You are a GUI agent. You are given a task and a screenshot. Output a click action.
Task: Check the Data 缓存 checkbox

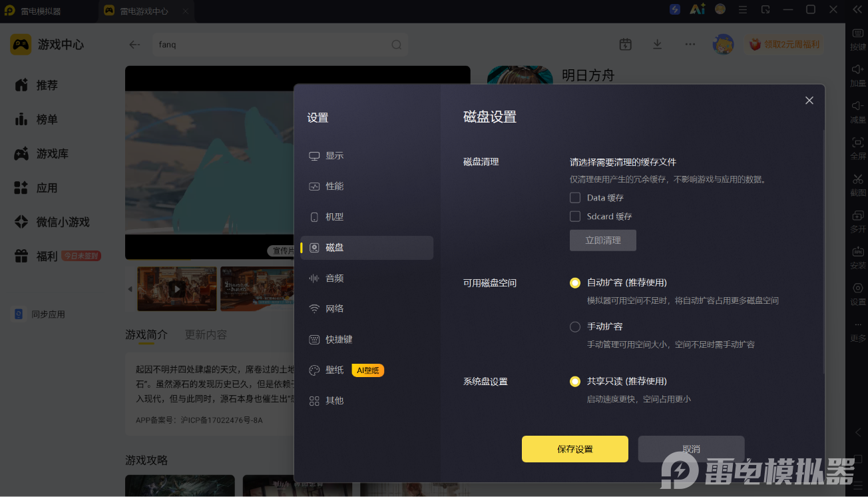(575, 197)
